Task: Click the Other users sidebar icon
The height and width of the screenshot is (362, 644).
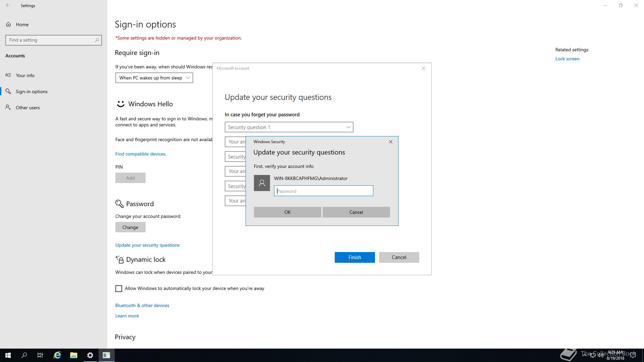Action: pos(8,107)
